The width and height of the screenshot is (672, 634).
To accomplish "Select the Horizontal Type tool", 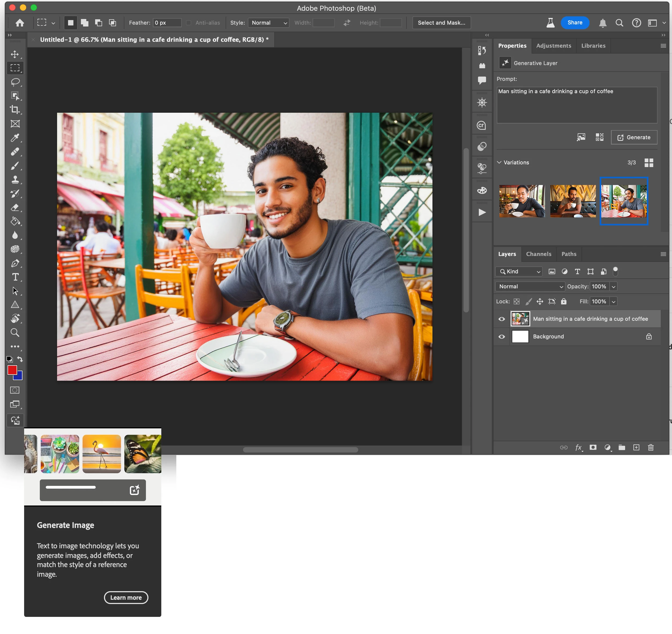I will (15, 277).
